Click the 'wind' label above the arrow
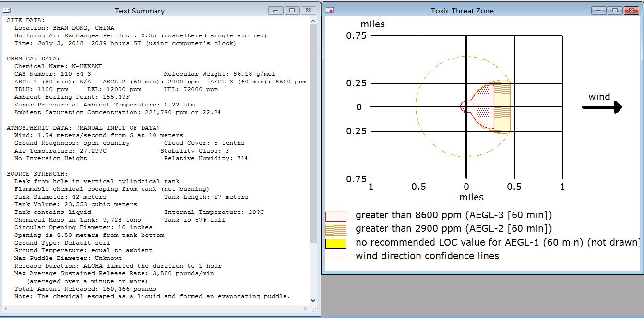Screen dimensions: 644x318 (599, 97)
